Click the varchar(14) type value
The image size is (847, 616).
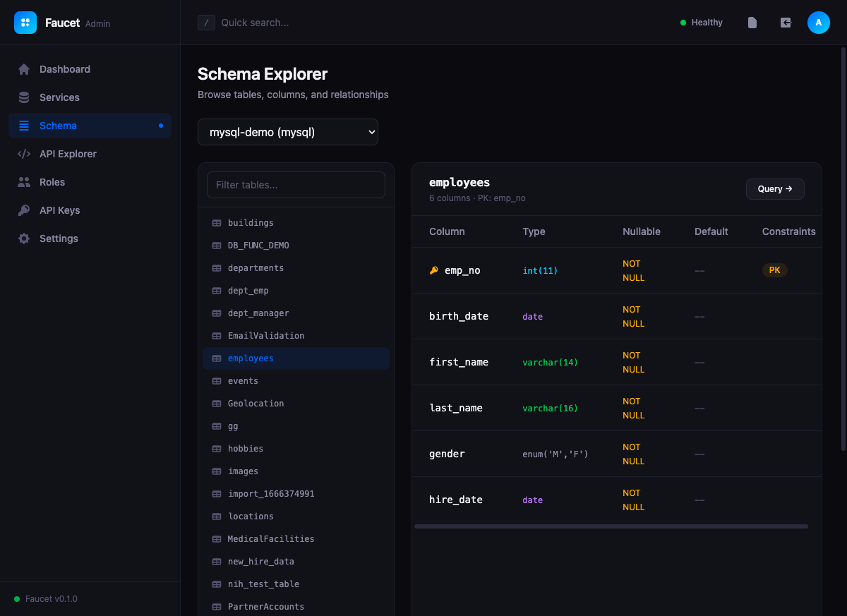tap(550, 362)
